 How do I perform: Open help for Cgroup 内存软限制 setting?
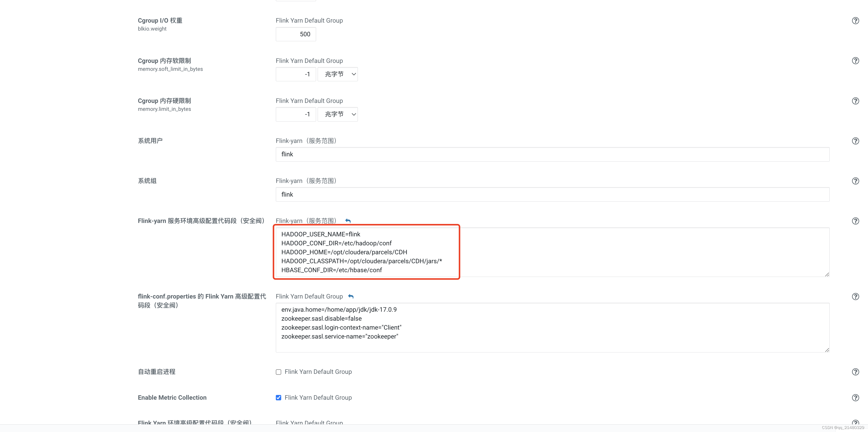[x=856, y=61]
